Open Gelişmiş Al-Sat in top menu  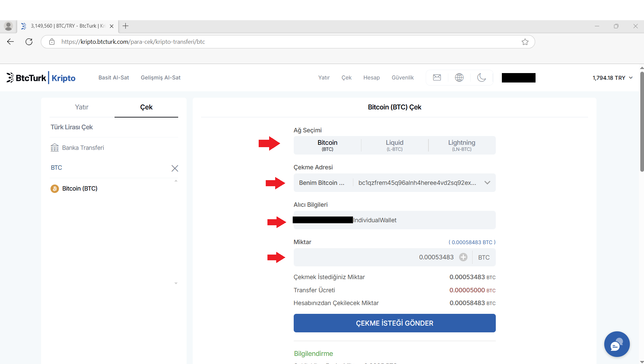pos(161,78)
